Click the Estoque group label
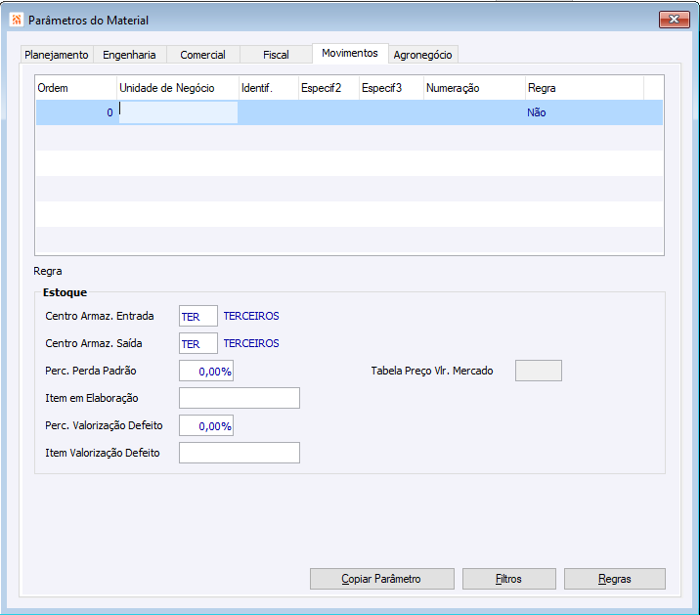The width and height of the screenshot is (700, 615). tap(66, 292)
